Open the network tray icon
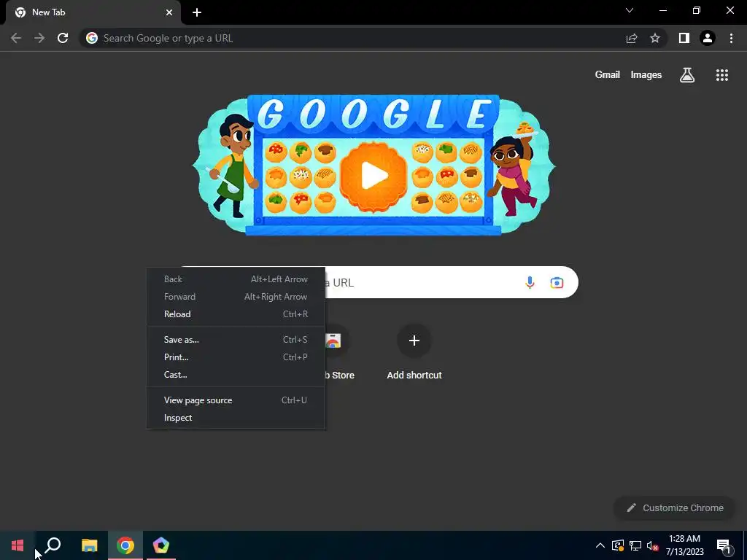This screenshot has height=560, width=747. [635, 545]
